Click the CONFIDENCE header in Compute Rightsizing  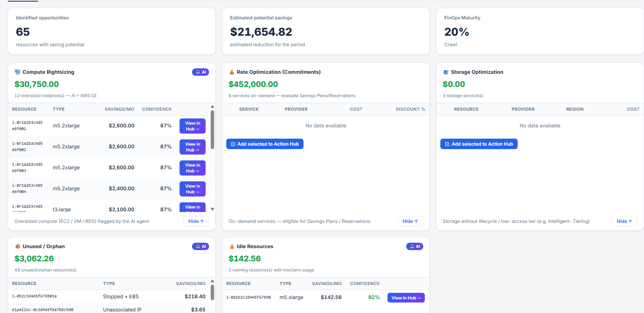tap(157, 109)
